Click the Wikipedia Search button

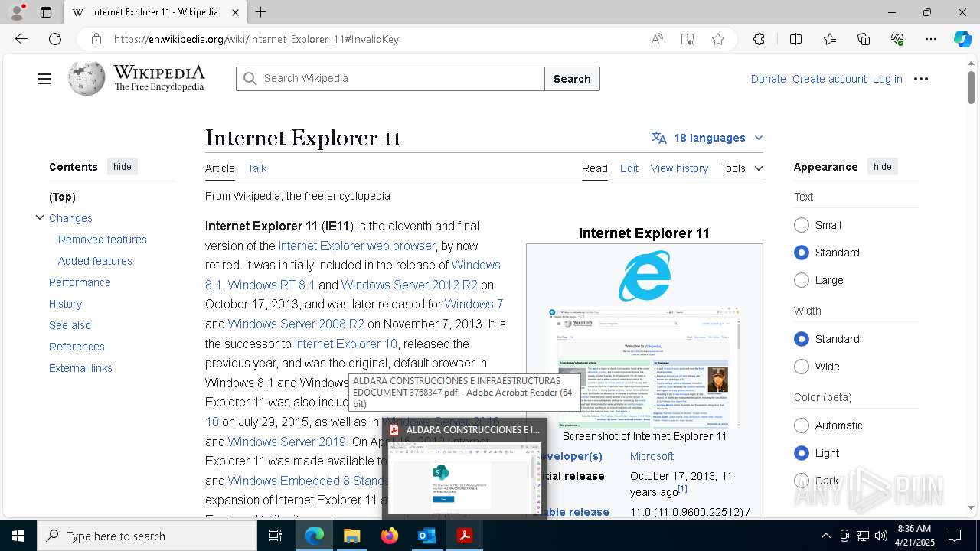(572, 79)
